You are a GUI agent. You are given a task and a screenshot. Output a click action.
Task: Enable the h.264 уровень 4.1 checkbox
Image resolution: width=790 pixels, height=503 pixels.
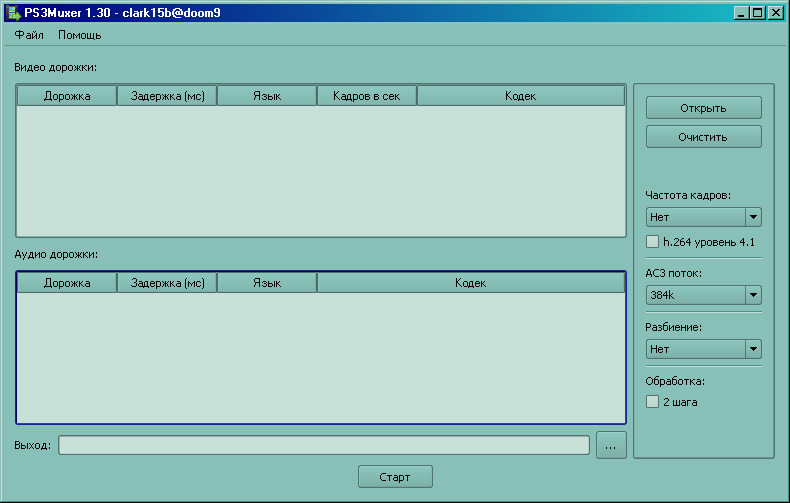(x=652, y=242)
